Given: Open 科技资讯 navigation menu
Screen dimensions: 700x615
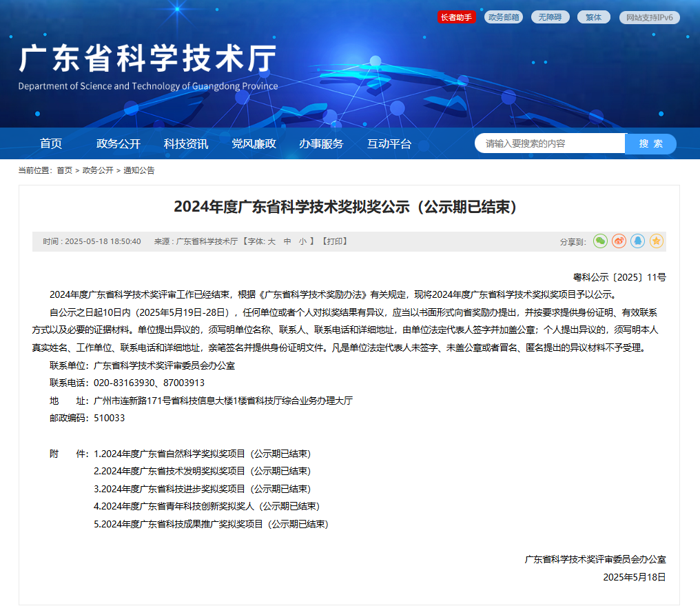Looking at the screenshot, I should [186, 143].
